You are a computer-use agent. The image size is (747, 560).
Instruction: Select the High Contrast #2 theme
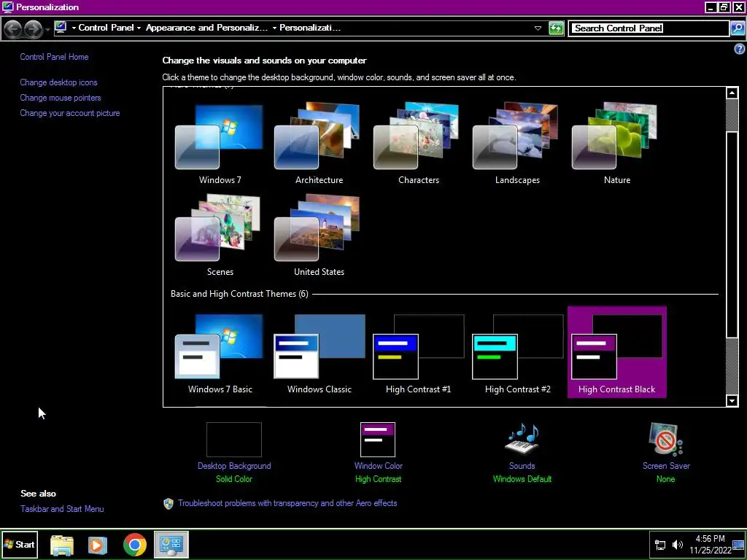(517, 353)
